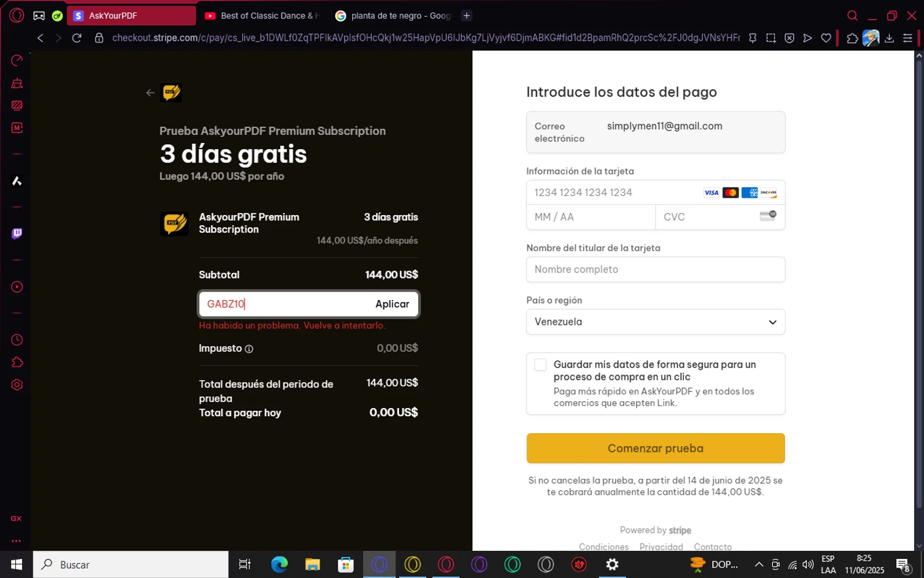Image resolution: width=924 pixels, height=578 pixels.
Task: Open Windows Settings gear on taskbar
Action: [x=612, y=564]
